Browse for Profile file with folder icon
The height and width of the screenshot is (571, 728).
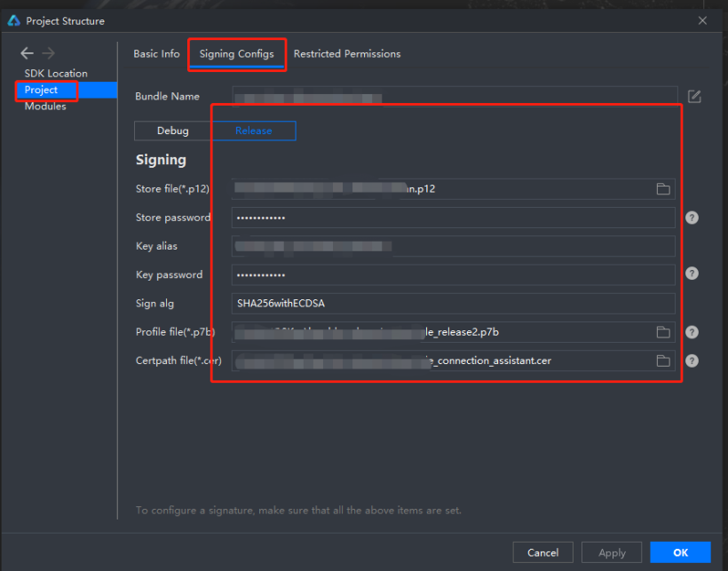pos(663,332)
